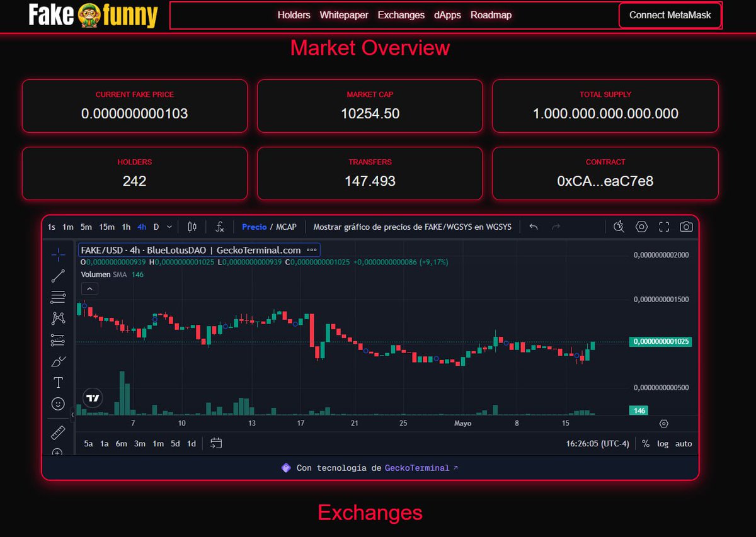Open the Roadmap nav link
This screenshot has height=537, width=756.
tap(491, 15)
